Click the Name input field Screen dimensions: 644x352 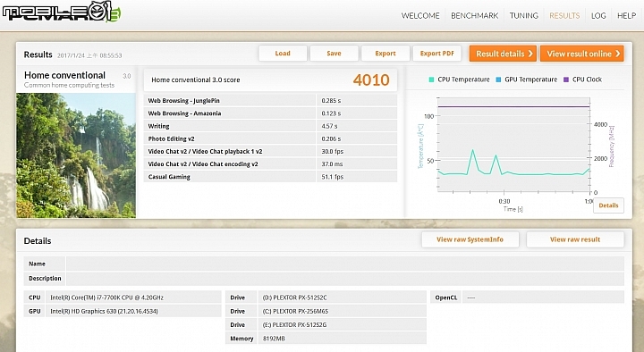point(345,264)
